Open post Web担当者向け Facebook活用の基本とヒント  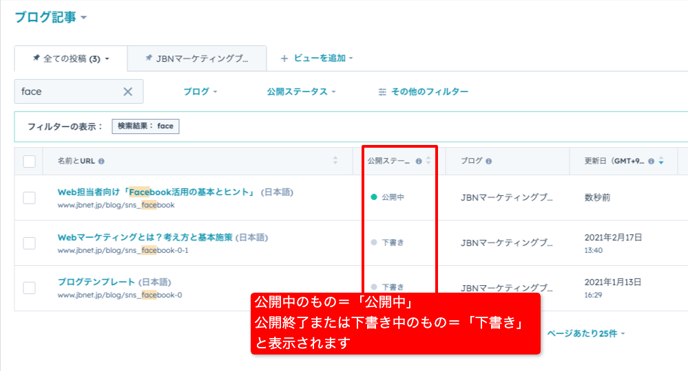pos(156,192)
